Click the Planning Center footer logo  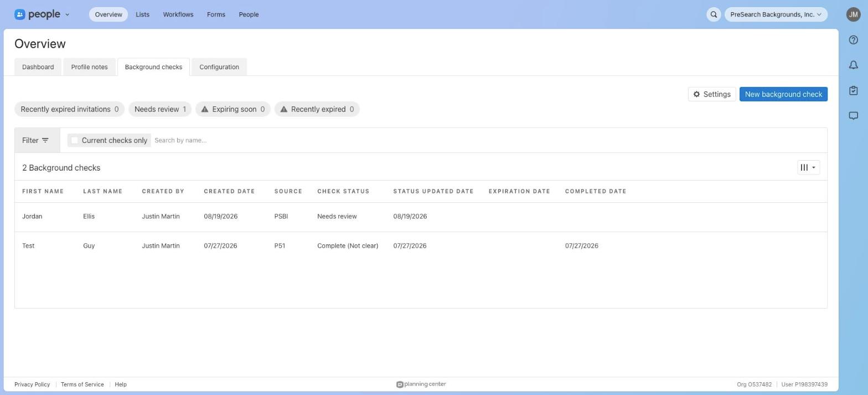click(x=421, y=384)
